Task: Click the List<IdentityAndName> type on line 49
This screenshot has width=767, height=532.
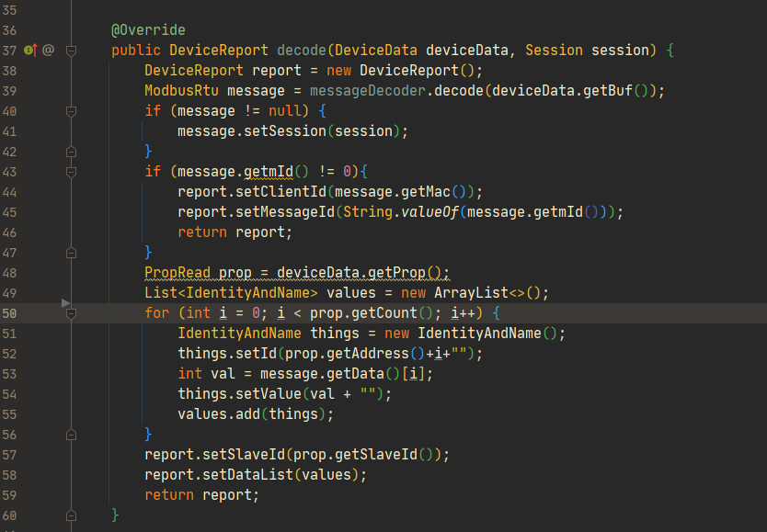Action: [231, 293]
